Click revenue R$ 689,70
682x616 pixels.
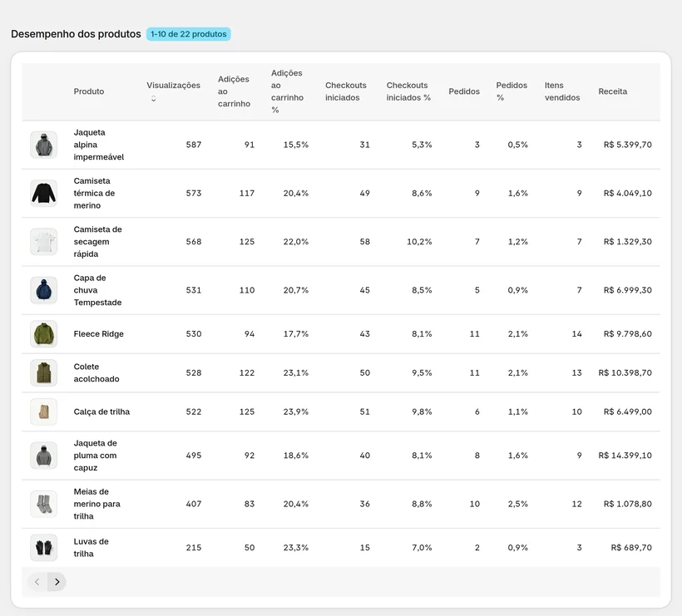point(631,547)
